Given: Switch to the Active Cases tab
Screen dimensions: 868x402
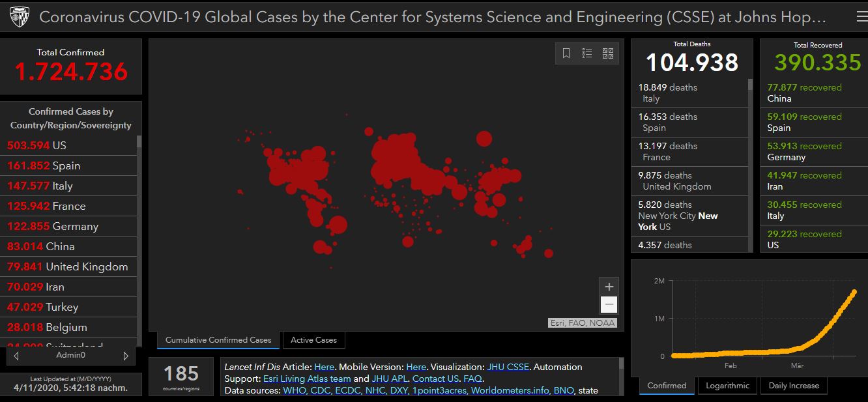Looking at the screenshot, I should pyautogui.click(x=313, y=340).
